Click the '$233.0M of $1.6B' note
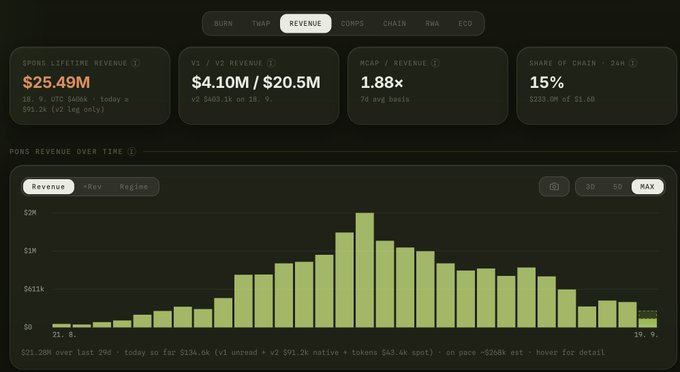The height and width of the screenshot is (372, 680). pyautogui.click(x=562, y=99)
